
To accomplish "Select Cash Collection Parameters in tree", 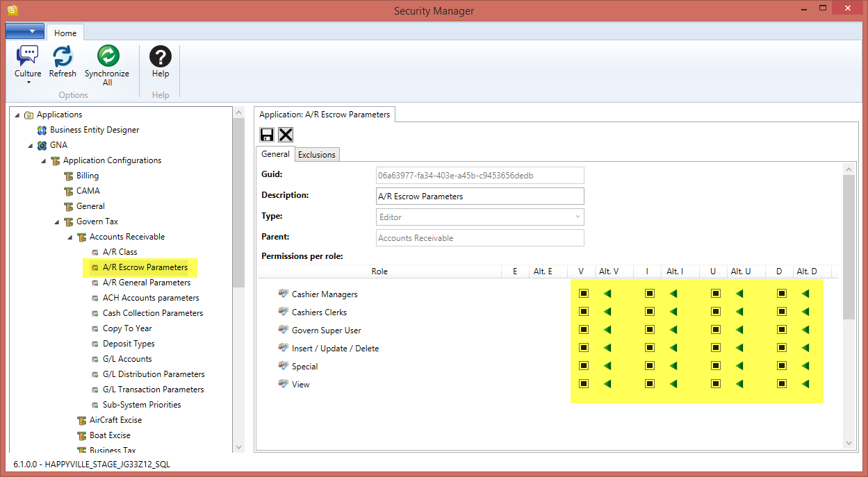I will click(x=153, y=313).
